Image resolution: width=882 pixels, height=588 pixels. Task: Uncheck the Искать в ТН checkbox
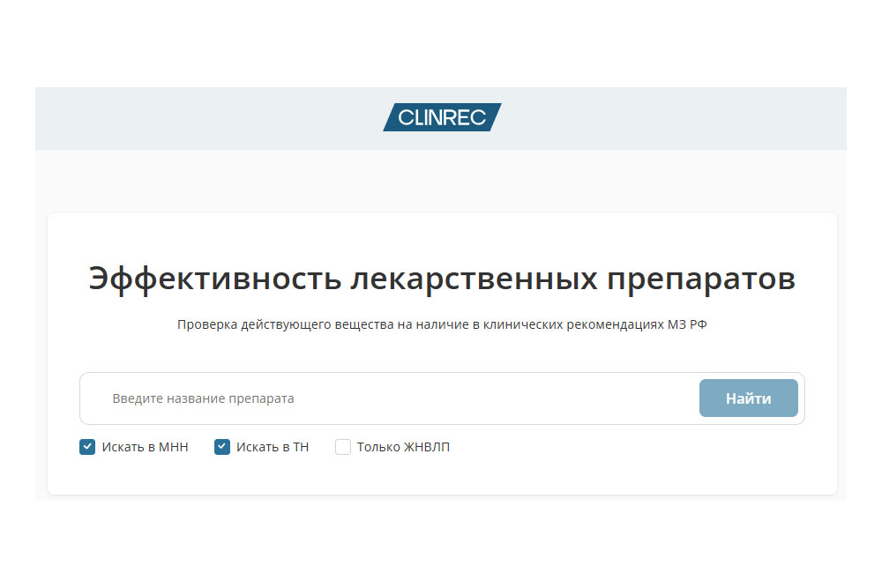(x=222, y=447)
